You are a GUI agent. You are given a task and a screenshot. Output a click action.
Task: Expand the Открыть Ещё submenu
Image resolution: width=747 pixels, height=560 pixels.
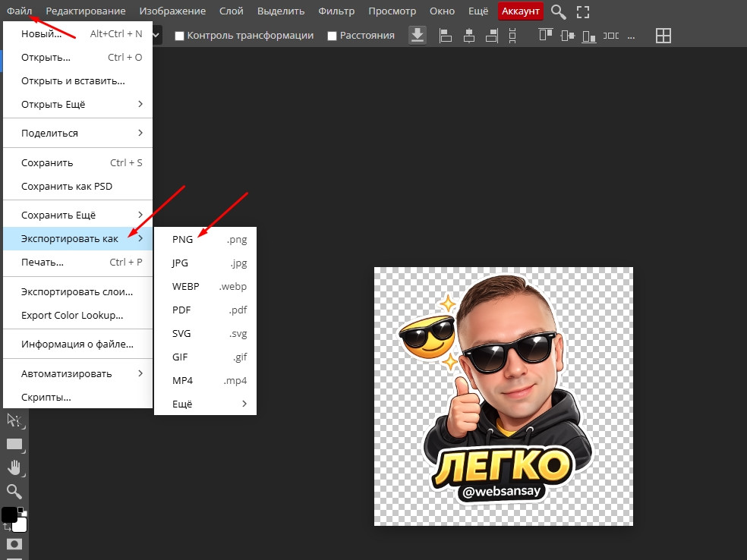tap(77, 104)
